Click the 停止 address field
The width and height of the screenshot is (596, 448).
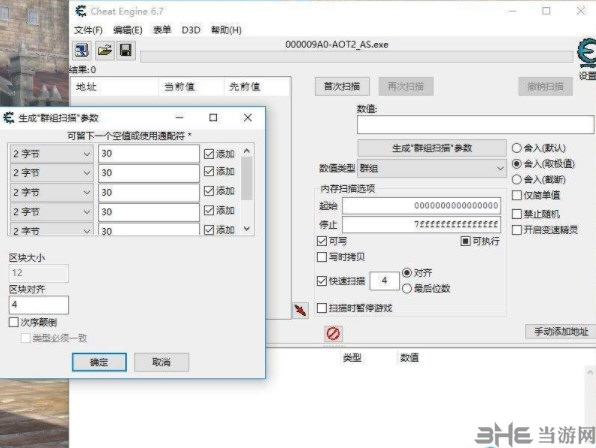tap(421, 225)
